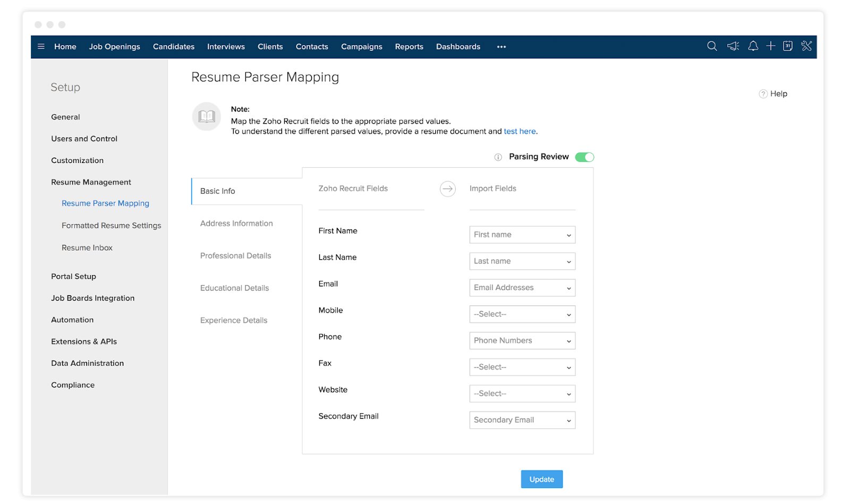Image resolution: width=850 pixels, height=504 pixels.
Task: Toggle the Parsing Review switch
Action: pos(584,157)
